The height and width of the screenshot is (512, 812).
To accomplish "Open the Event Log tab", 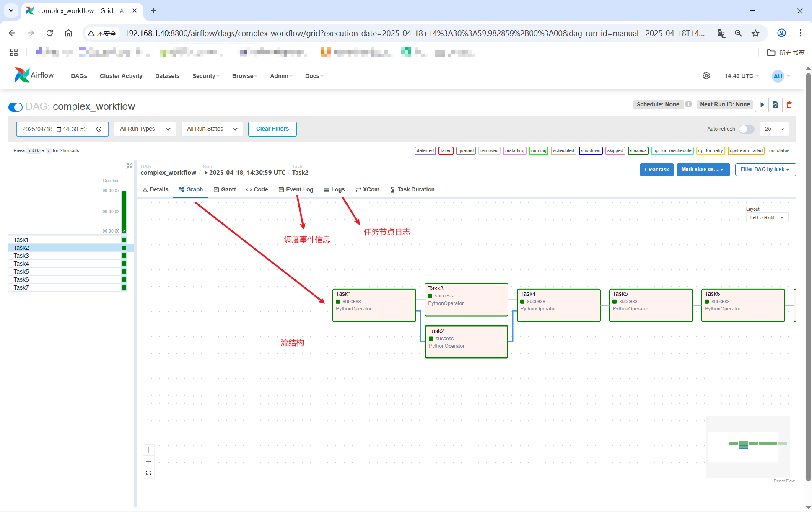I will click(296, 190).
